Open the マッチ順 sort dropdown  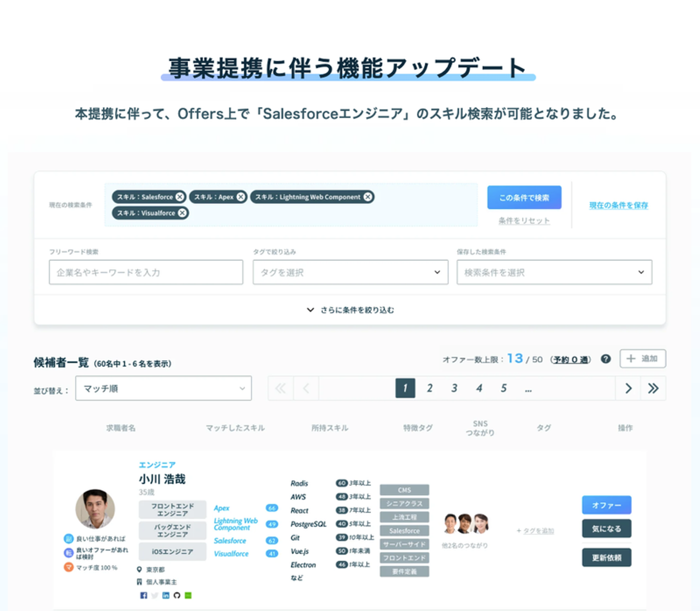coord(163,388)
